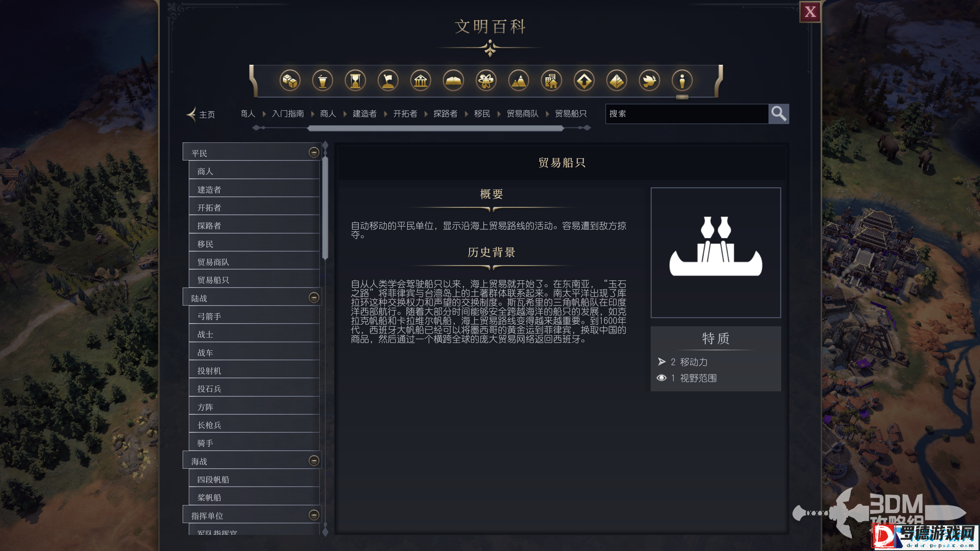Open the hourglass eras category icon
This screenshot has width=980, height=551.
click(355, 81)
